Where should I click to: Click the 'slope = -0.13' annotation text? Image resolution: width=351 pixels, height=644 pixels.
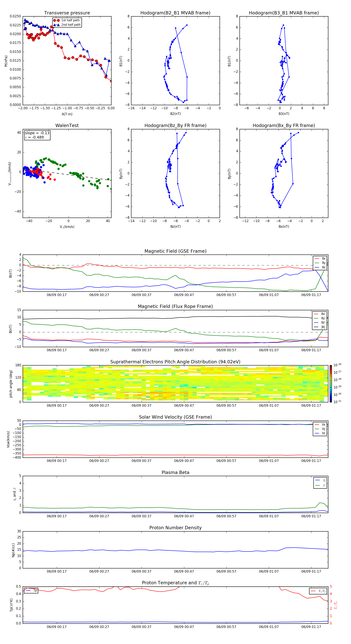click(x=37, y=133)
